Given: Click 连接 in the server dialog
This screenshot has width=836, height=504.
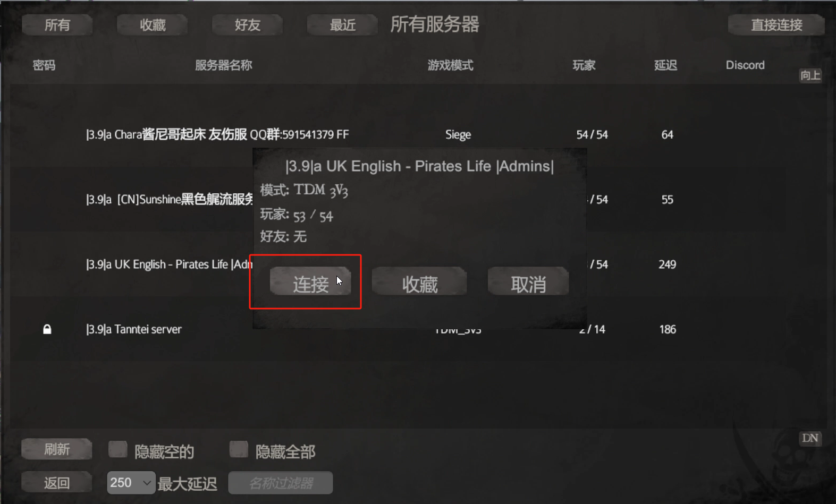Looking at the screenshot, I should pyautogui.click(x=310, y=281).
